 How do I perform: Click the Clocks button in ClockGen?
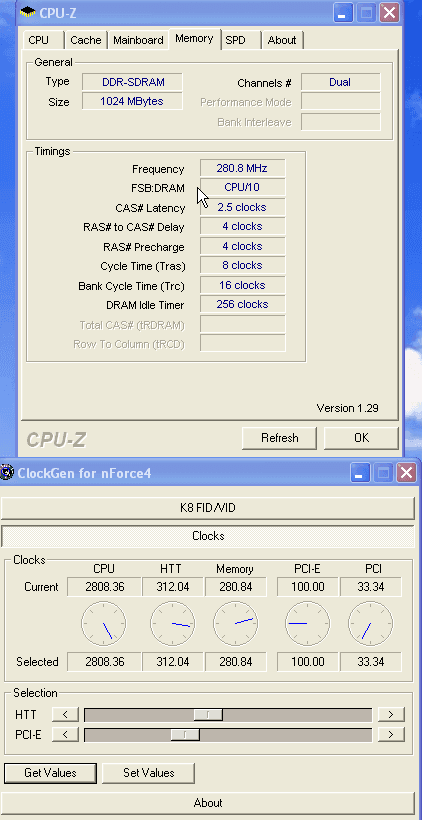208,536
